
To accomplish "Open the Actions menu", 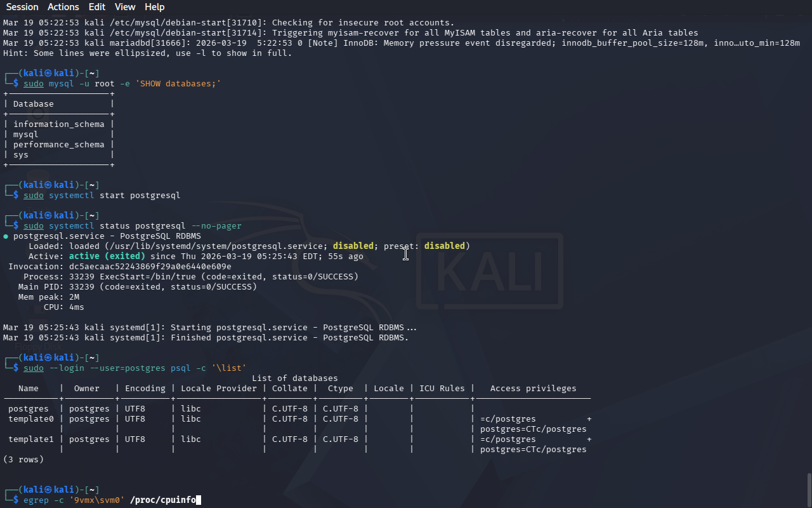I will pyautogui.click(x=63, y=7).
